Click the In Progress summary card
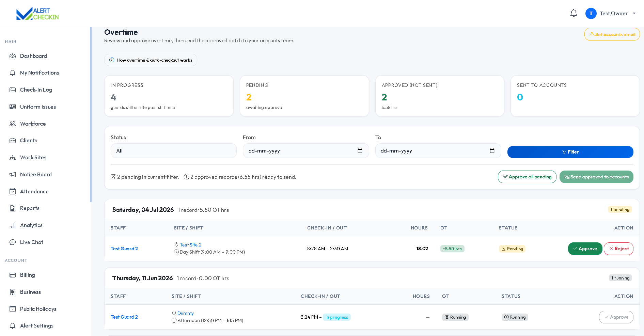Image resolution: width=644 pixels, height=336 pixels. pos(169,96)
